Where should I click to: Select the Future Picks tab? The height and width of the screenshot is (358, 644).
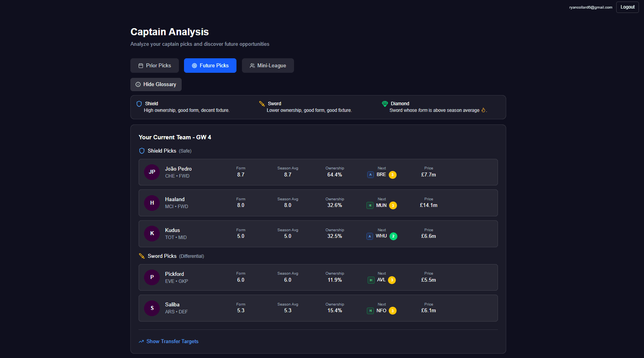210,66
